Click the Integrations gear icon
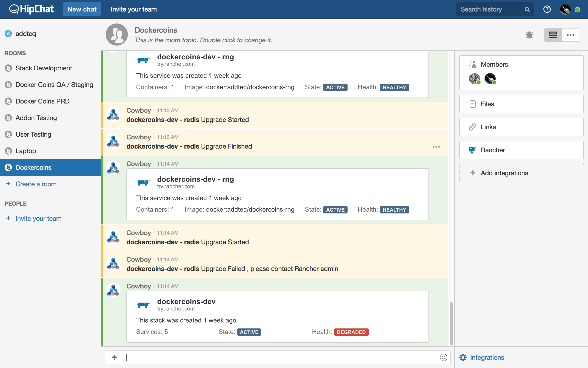588x368 pixels. click(x=463, y=357)
